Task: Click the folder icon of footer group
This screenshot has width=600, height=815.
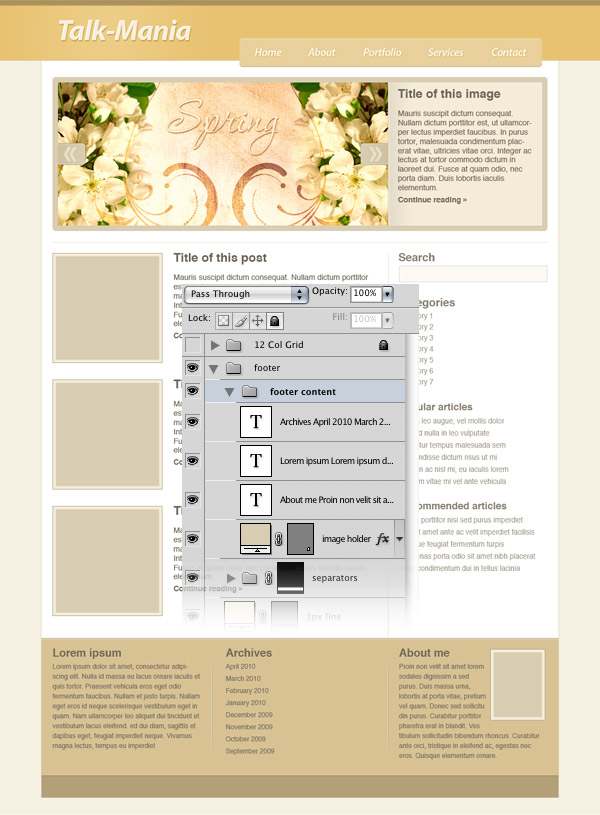Action: click(234, 368)
